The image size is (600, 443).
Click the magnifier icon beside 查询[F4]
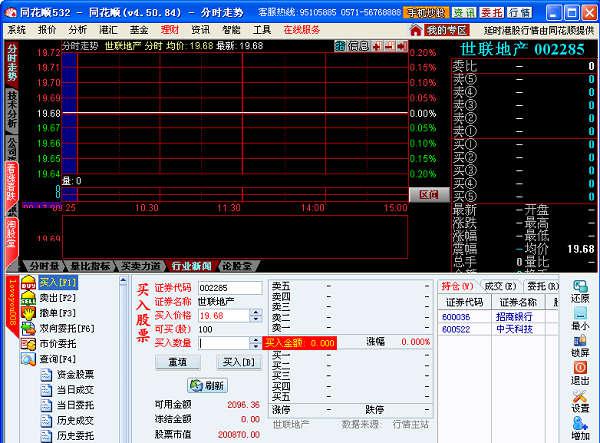(28, 359)
